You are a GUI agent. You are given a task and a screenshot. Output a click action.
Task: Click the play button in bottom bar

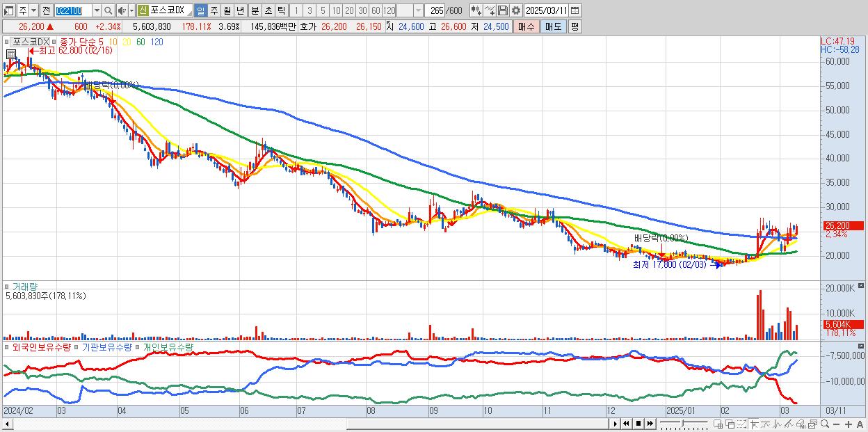615,424
